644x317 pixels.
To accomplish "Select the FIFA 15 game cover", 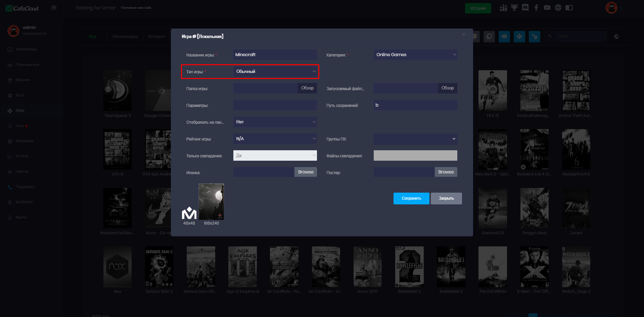I will click(x=493, y=91).
